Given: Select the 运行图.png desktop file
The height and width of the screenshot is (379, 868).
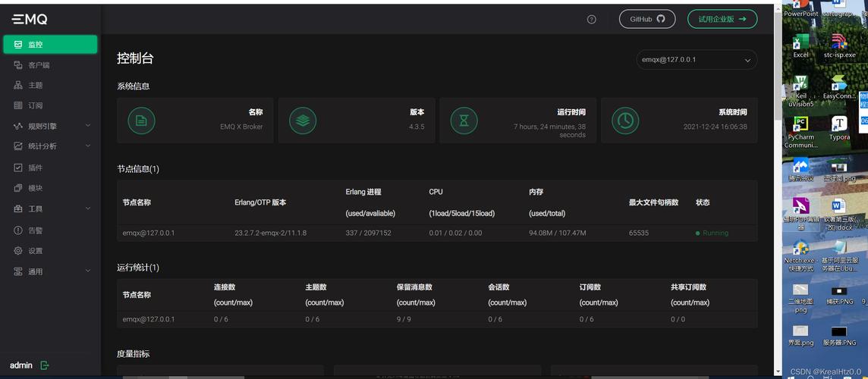Looking at the screenshot, I should pyautogui.click(x=839, y=171).
